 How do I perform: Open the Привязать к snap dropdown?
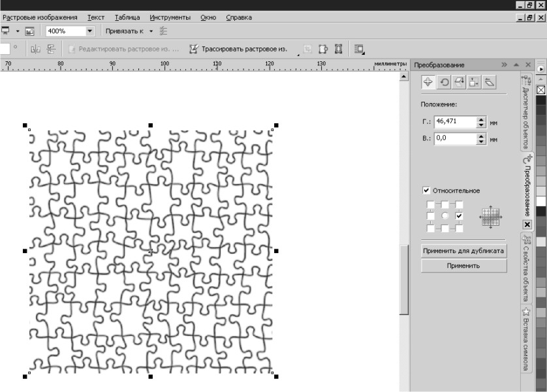(x=151, y=31)
